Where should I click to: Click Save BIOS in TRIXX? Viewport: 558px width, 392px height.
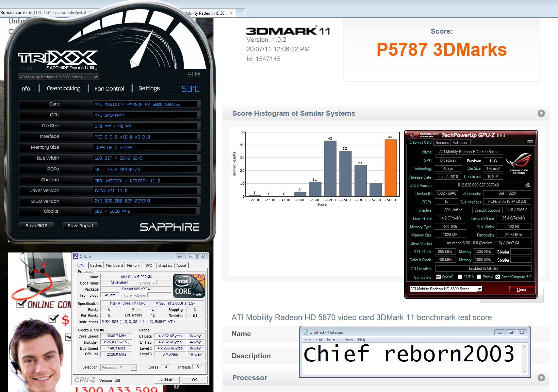click(36, 226)
